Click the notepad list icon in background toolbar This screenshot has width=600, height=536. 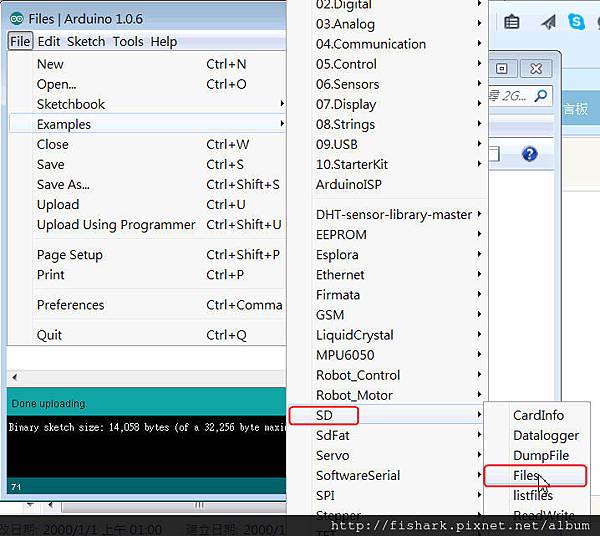click(512, 22)
